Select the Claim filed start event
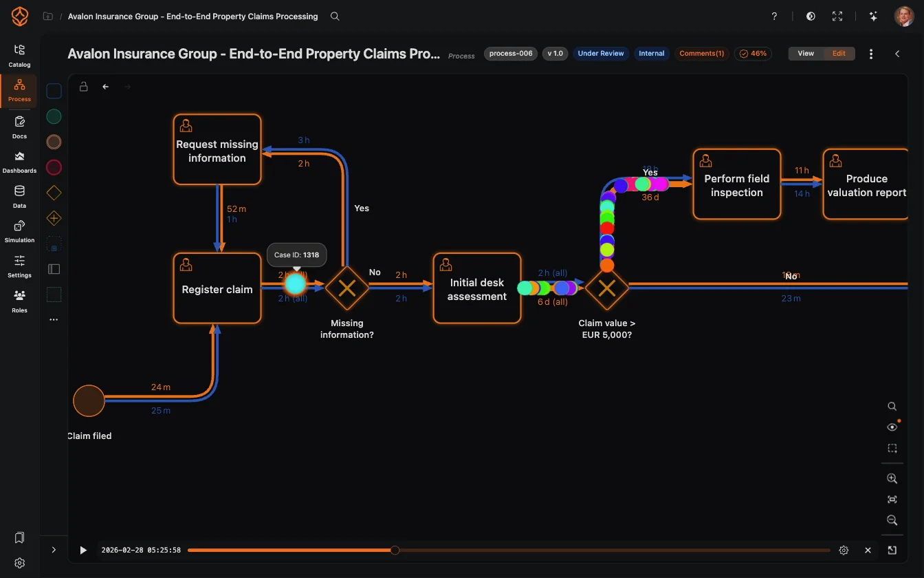The image size is (924, 578). pyautogui.click(x=89, y=400)
